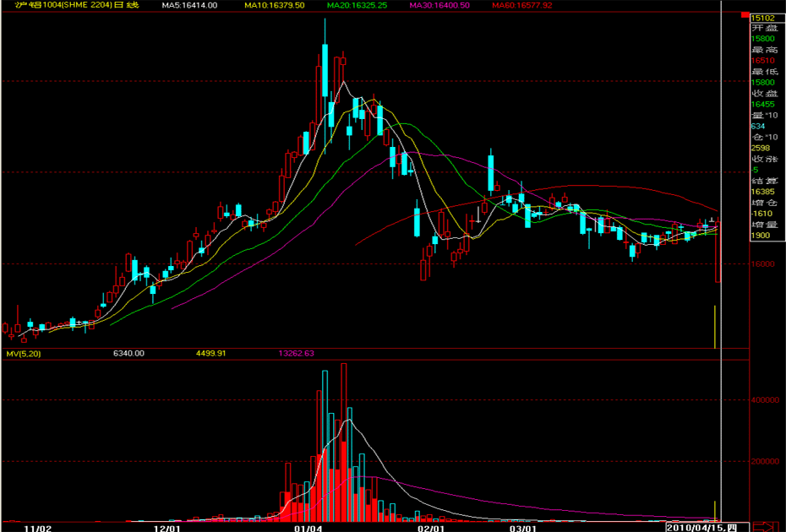Click the high value 16510
Screen dimensions: 786x532
762,61
